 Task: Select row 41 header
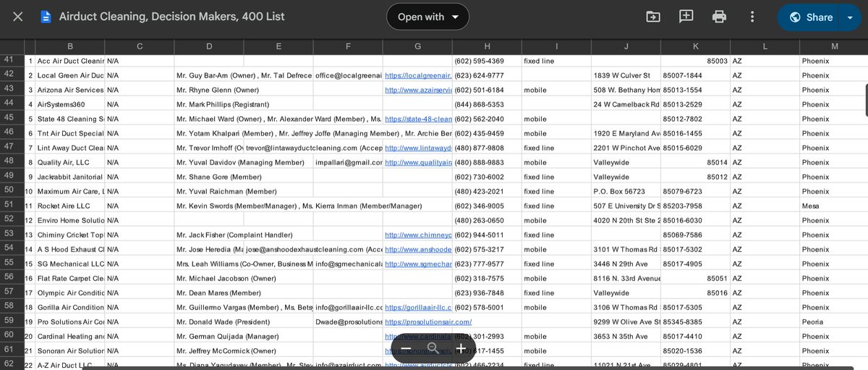coord(9,60)
